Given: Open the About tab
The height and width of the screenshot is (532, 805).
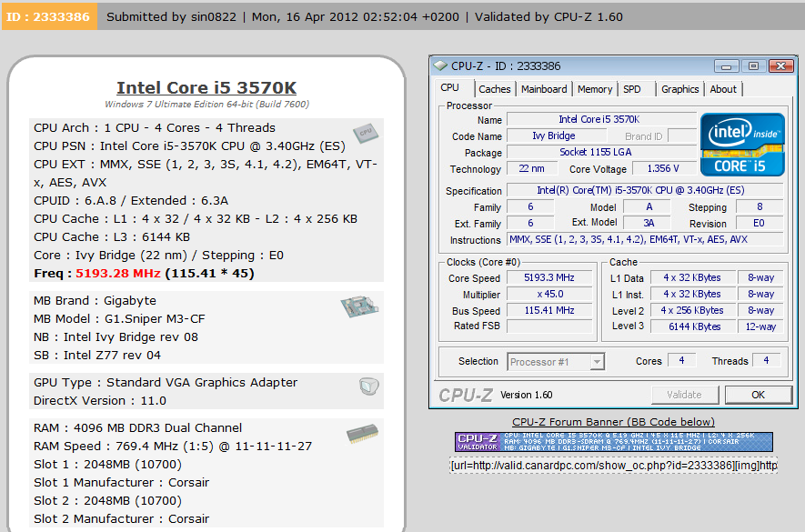Looking at the screenshot, I should 723,89.
